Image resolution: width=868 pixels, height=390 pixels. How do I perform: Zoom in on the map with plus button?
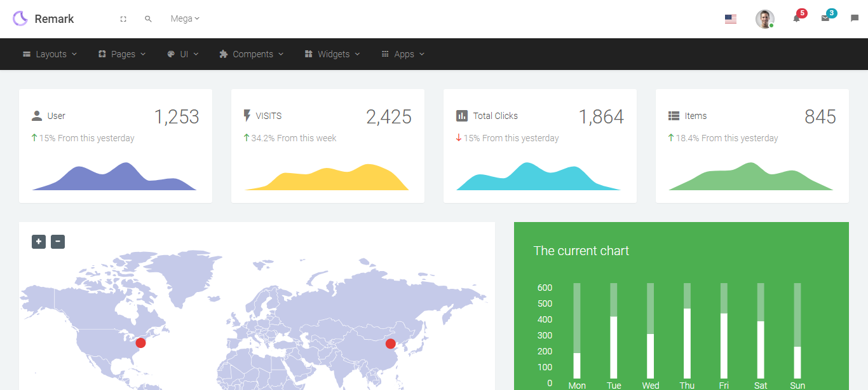(x=39, y=242)
